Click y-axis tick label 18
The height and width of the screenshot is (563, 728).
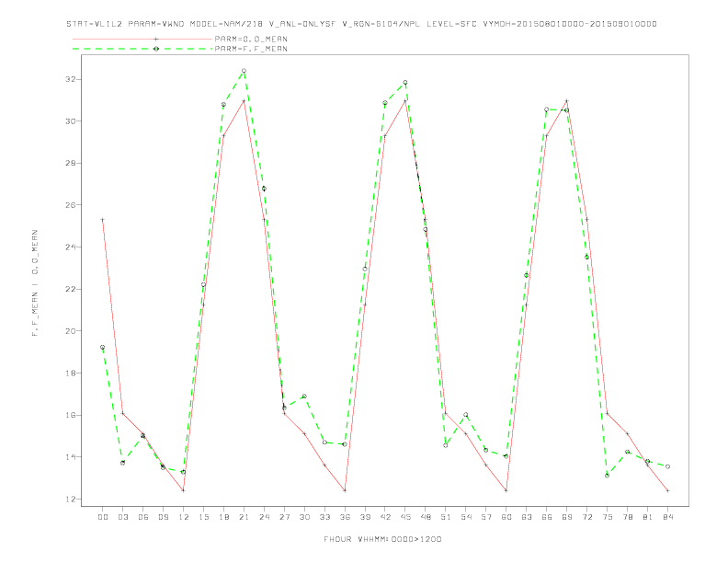70,373
